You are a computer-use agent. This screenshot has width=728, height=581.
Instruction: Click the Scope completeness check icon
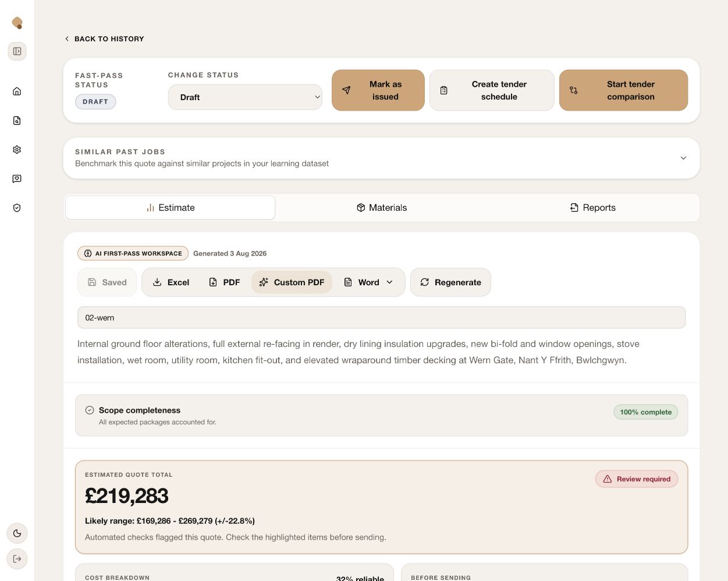90,410
